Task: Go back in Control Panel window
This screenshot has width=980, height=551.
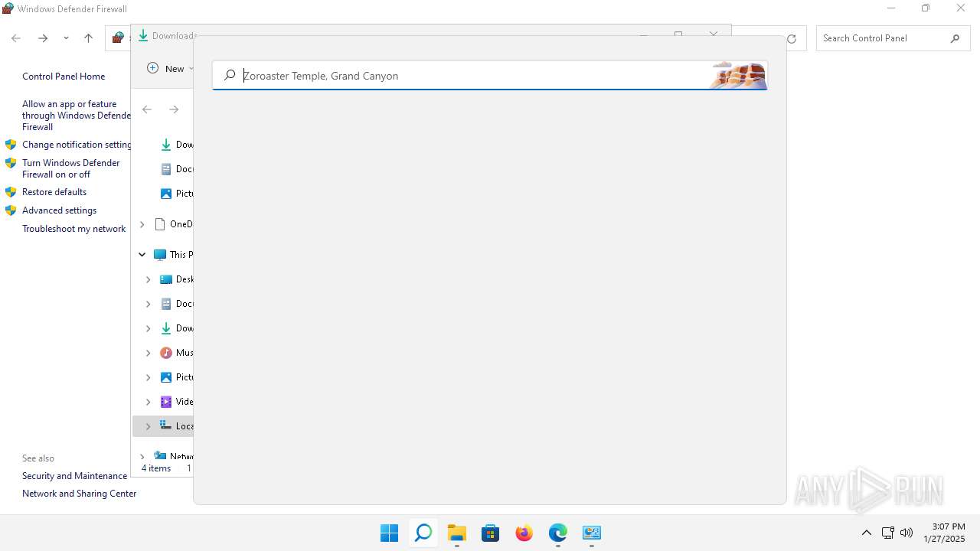Action: coord(16,38)
